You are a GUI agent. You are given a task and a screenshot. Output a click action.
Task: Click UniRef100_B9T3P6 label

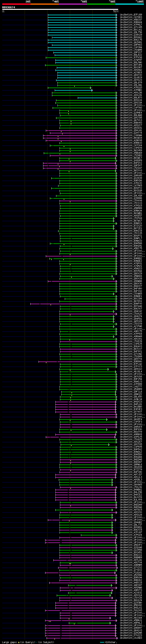[x=131, y=65]
